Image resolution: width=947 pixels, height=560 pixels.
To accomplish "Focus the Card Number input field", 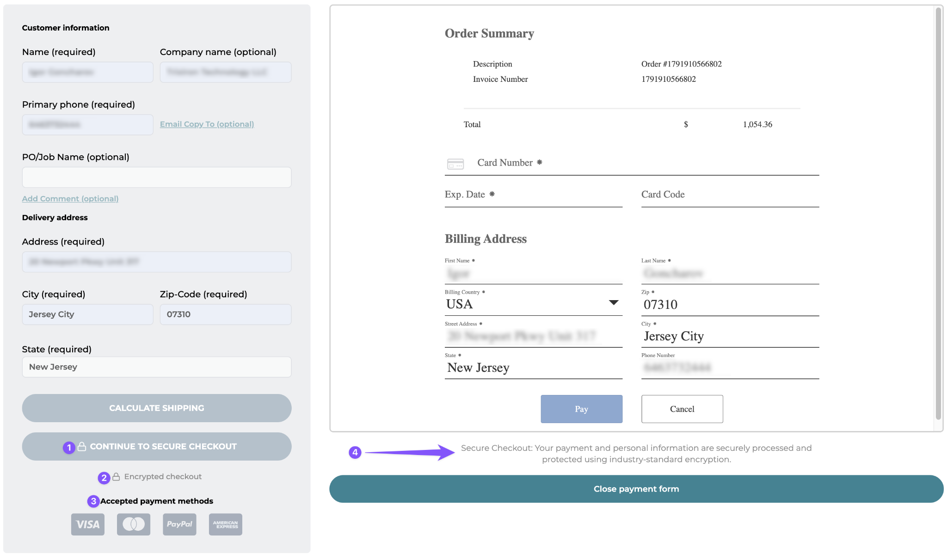I will pos(632,163).
